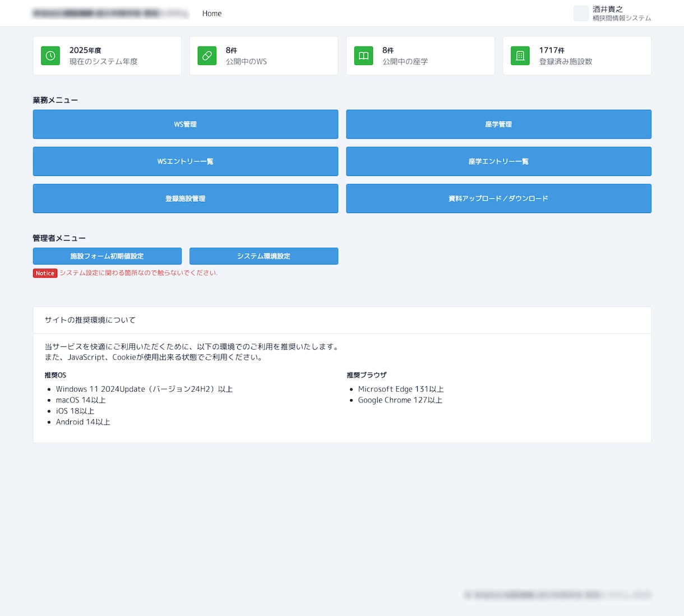
Task: Open the WS管理 menu button
Action: tap(186, 124)
